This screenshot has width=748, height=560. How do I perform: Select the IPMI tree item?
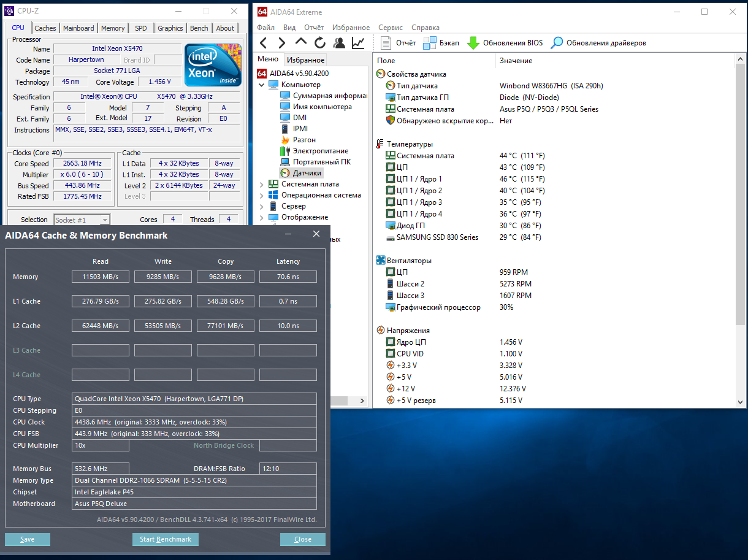tap(294, 129)
